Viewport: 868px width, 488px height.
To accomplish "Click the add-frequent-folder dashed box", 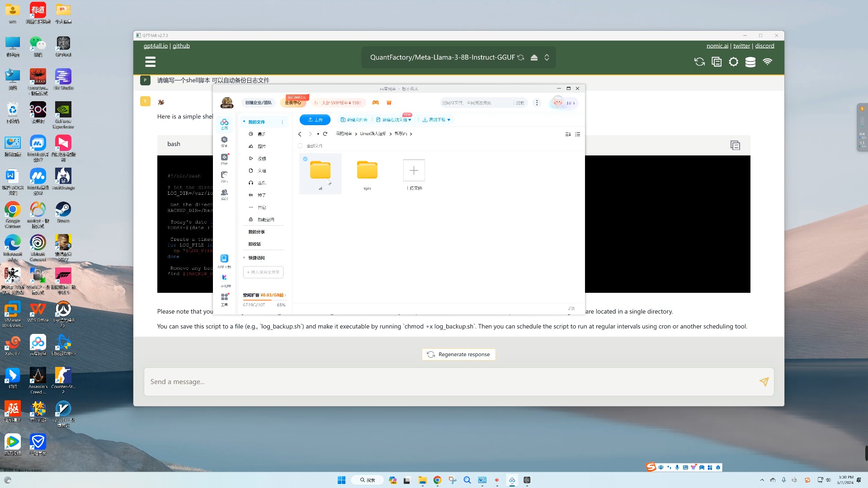I will point(263,272).
